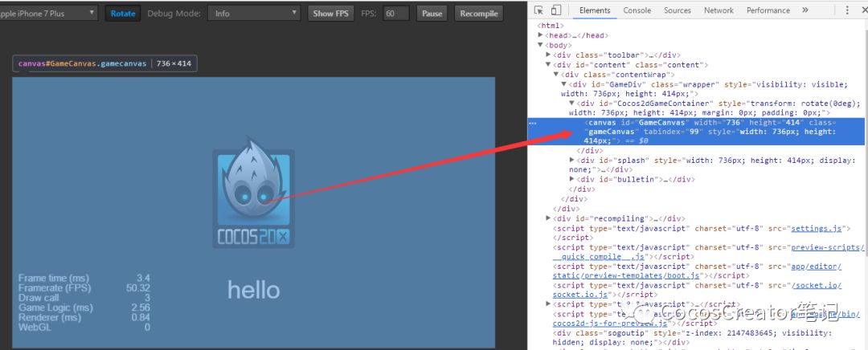868x350 pixels.
Task: Click the WebGL stat text
Action: [x=35, y=328]
